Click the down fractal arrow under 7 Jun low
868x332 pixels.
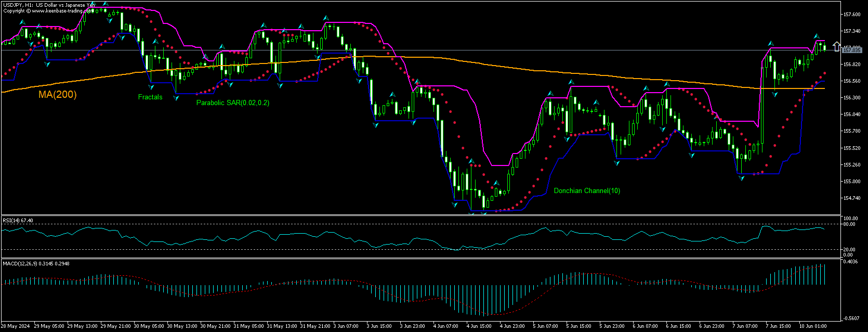pos(742,178)
